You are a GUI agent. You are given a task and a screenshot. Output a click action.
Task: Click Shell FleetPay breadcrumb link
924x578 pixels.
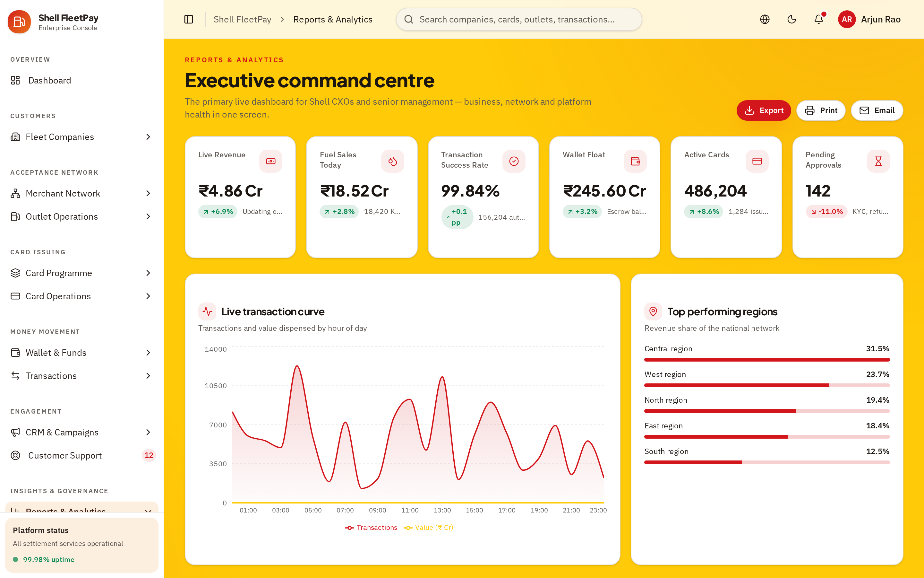[243, 20]
